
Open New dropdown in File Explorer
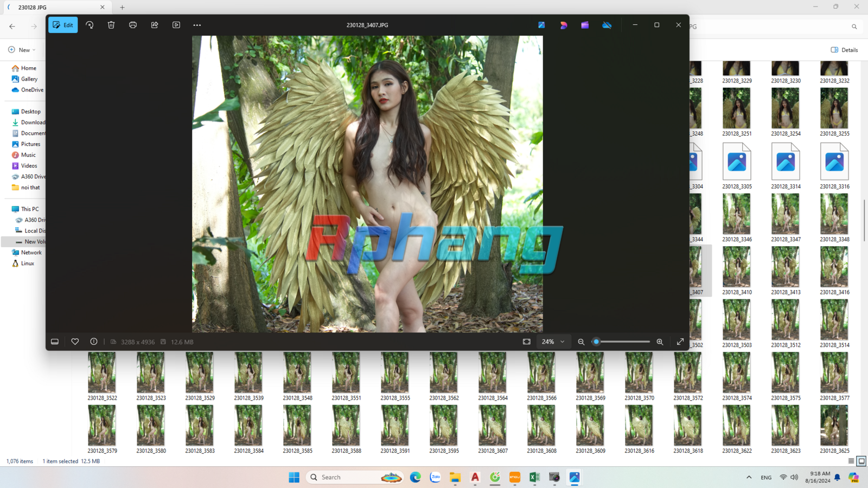22,50
